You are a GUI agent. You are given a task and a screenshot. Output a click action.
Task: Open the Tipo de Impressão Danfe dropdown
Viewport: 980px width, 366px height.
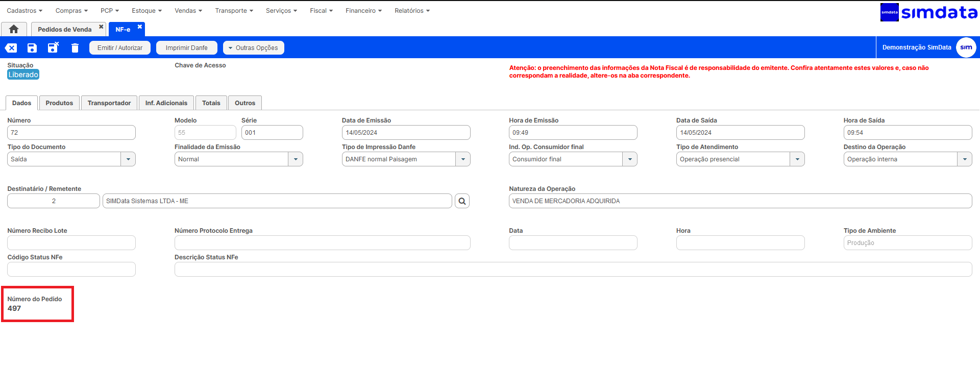click(463, 159)
